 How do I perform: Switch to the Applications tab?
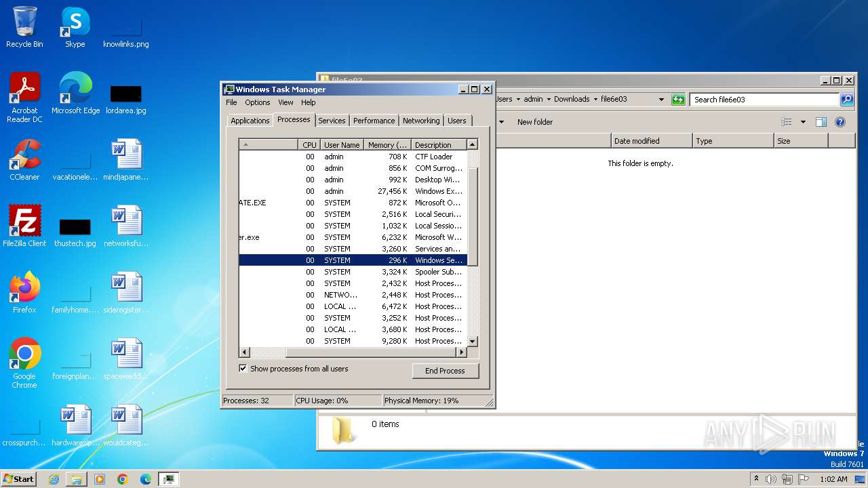coord(250,121)
